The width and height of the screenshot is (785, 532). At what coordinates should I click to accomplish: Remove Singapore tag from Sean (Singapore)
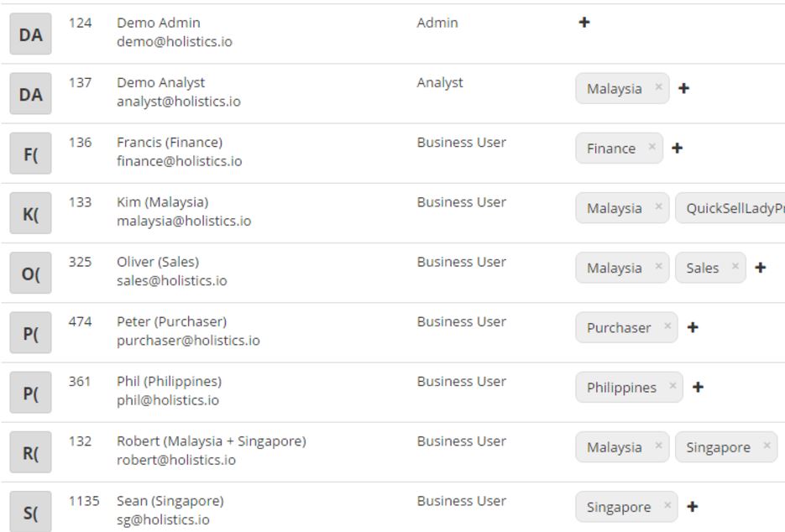tap(667, 505)
